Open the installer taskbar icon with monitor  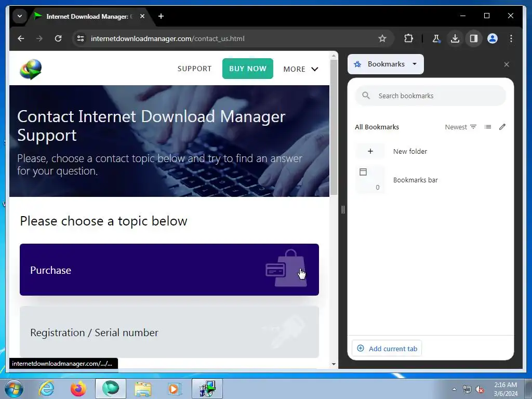[x=207, y=389]
